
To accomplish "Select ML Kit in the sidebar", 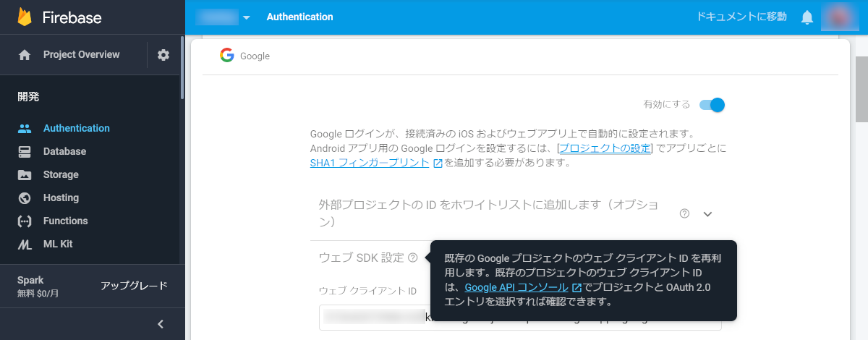I will (58, 244).
